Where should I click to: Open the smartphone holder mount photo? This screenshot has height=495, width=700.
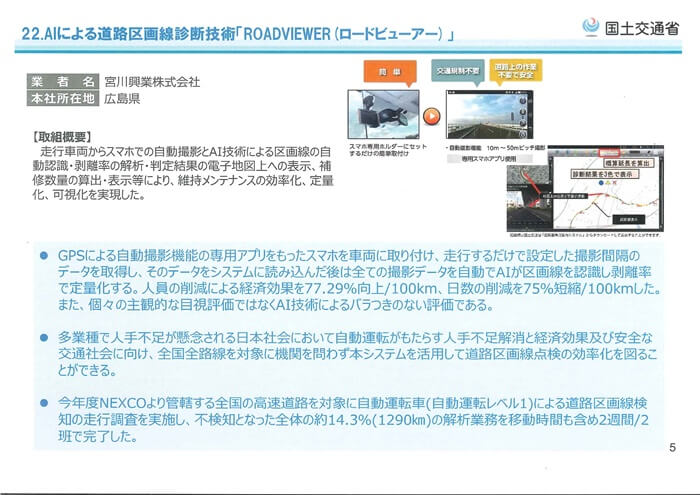coord(383,114)
